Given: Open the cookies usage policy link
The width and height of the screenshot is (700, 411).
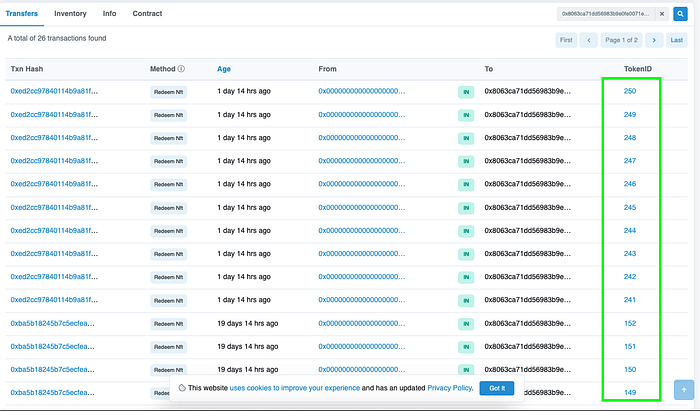Looking at the screenshot, I should pos(295,388).
